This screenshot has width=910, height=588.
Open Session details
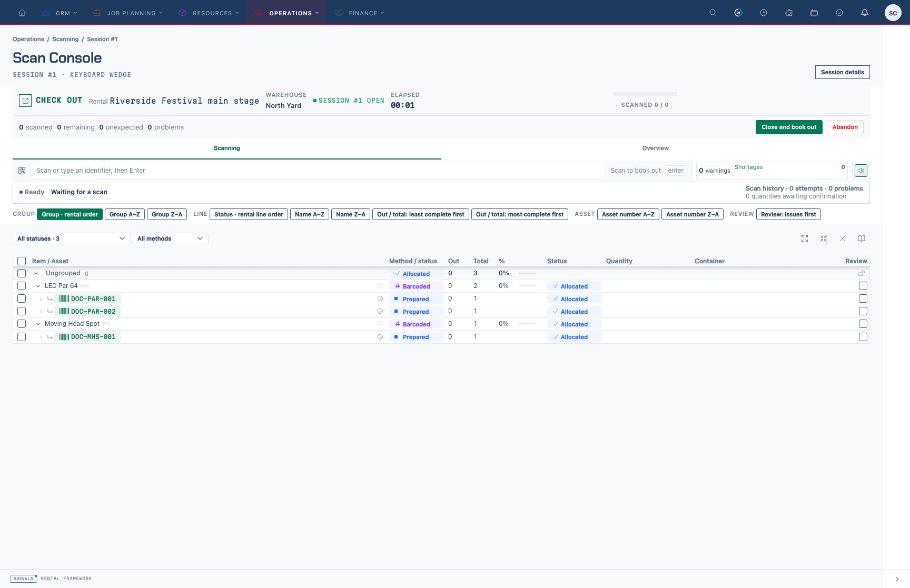click(843, 72)
